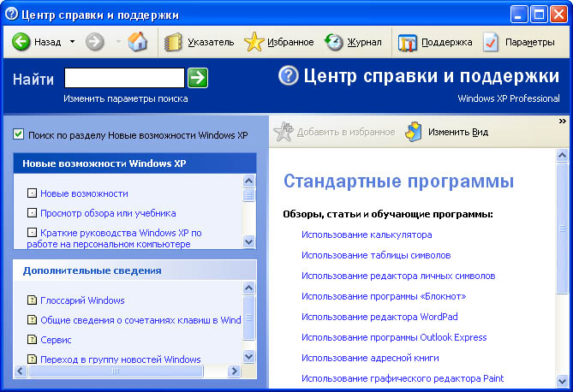Open Использование программы «Блокнот» article
Image resolution: width=573 pixels, height=392 pixels.
point(384,296)
